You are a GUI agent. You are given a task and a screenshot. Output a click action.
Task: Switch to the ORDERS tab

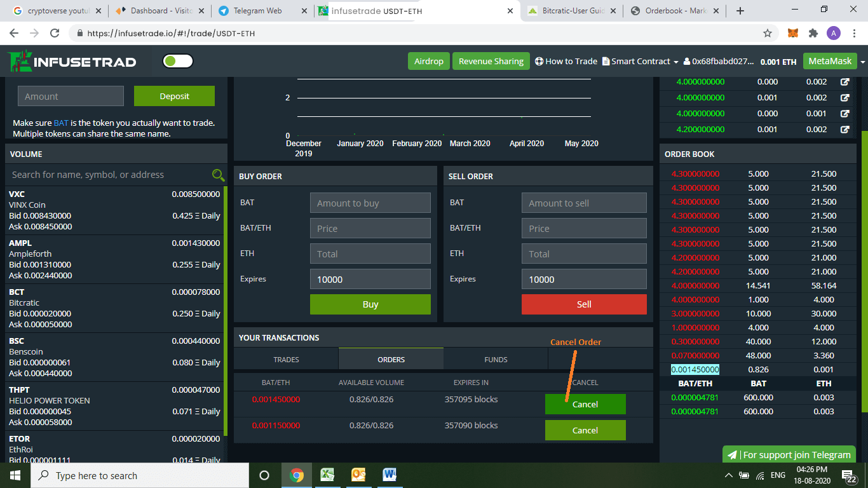[x=391, y=359]
